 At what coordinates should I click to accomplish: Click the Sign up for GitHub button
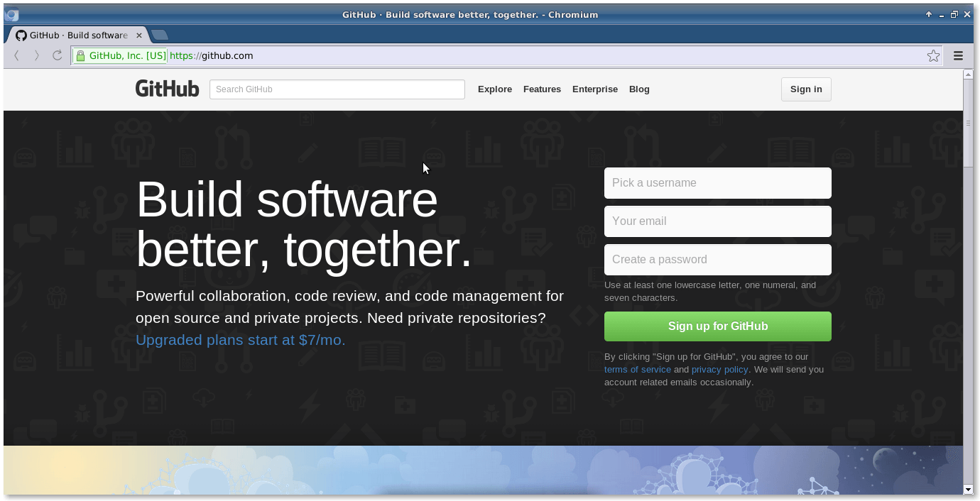[x=717, y=326]
